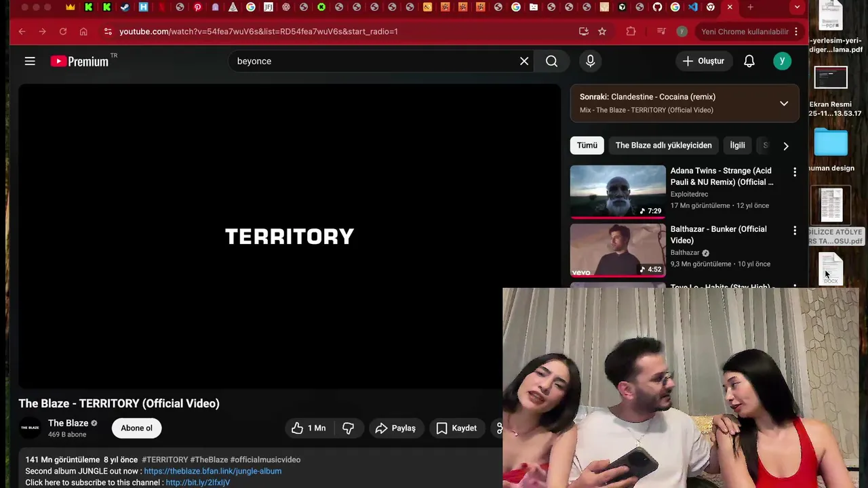Clear the search box with X icon
The image size is (868, 488).
pos(524,61)
